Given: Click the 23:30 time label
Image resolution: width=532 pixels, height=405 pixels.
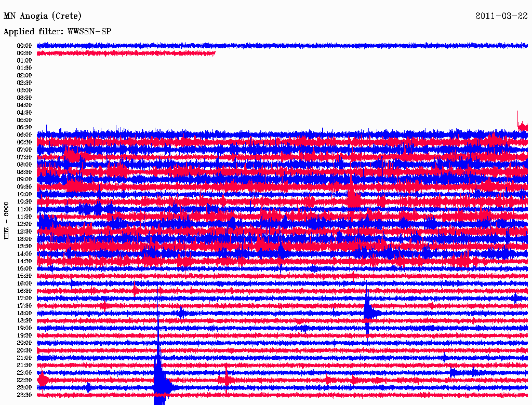Looking at the screenshot, I should (x=24, y=395).
